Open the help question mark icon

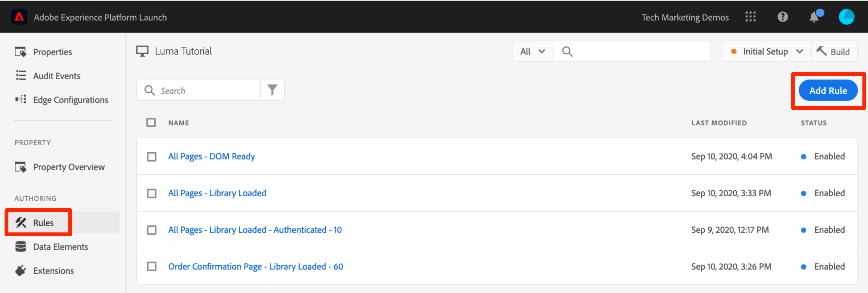(x=782, y=17)
